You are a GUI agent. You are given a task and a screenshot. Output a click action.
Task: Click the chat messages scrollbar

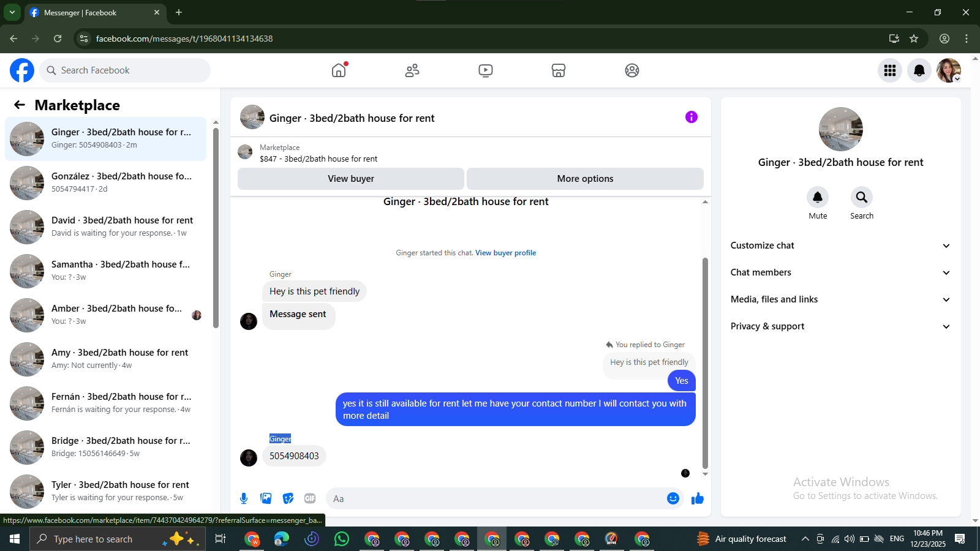[705, 363]
